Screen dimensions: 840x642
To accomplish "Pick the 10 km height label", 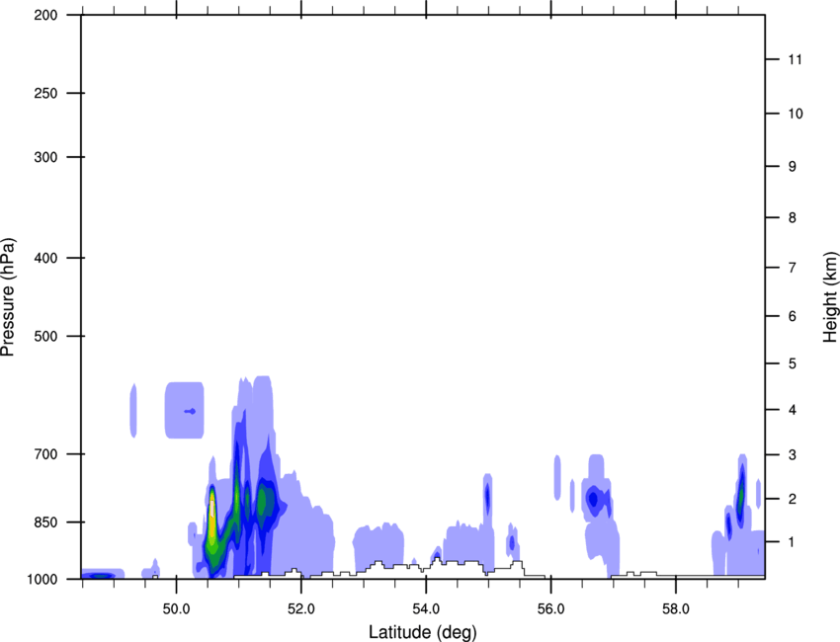I will (796, 114).
